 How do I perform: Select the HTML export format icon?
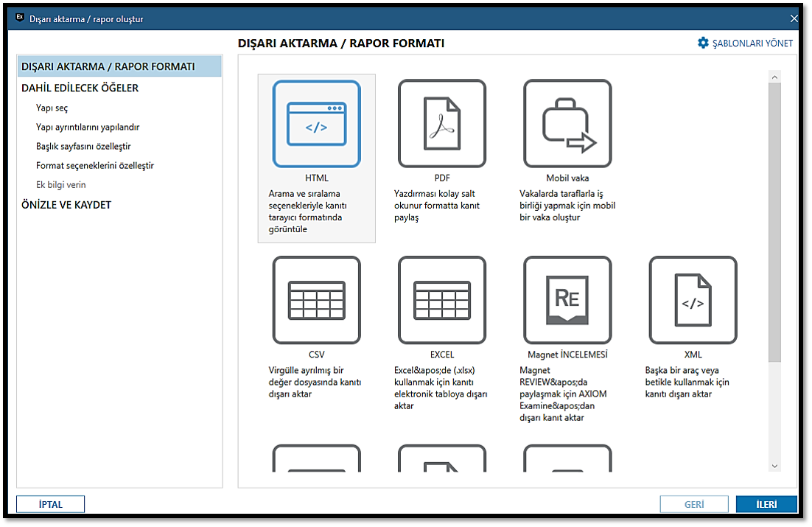(316, 123)
